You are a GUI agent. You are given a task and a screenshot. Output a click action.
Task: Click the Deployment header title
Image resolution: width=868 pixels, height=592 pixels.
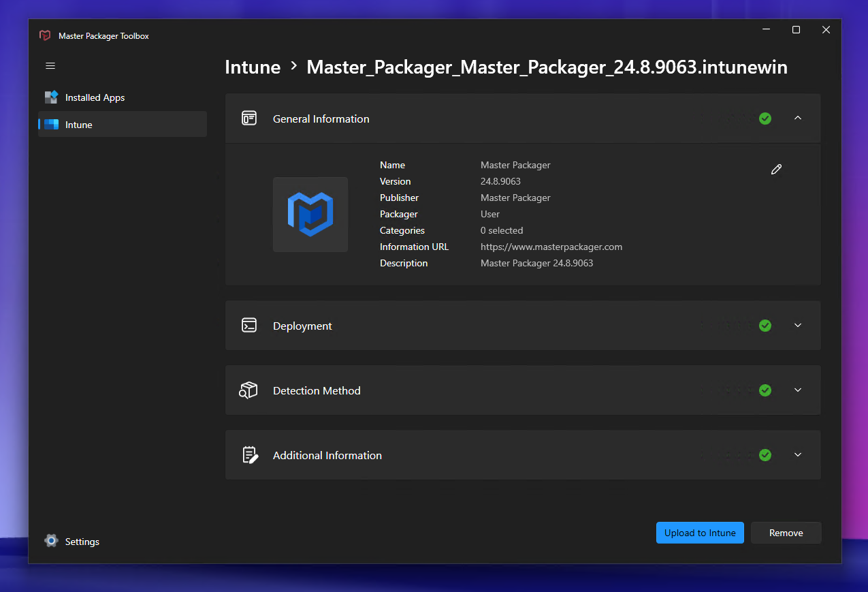pos(302,326)
